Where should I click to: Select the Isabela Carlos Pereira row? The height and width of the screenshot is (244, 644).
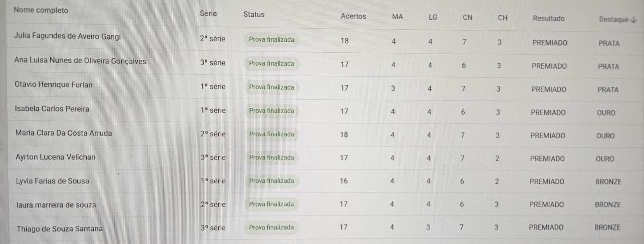pos(52,109)
